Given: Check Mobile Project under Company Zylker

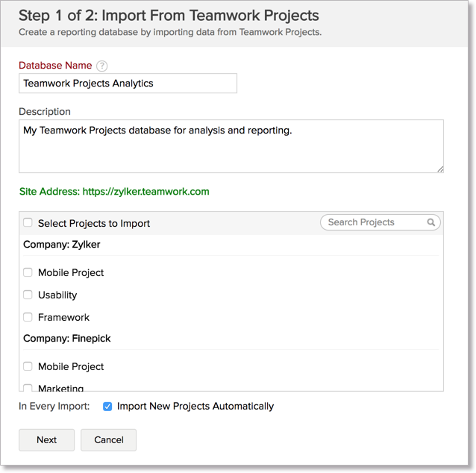Looking at the screenshot, I should 28,272.
